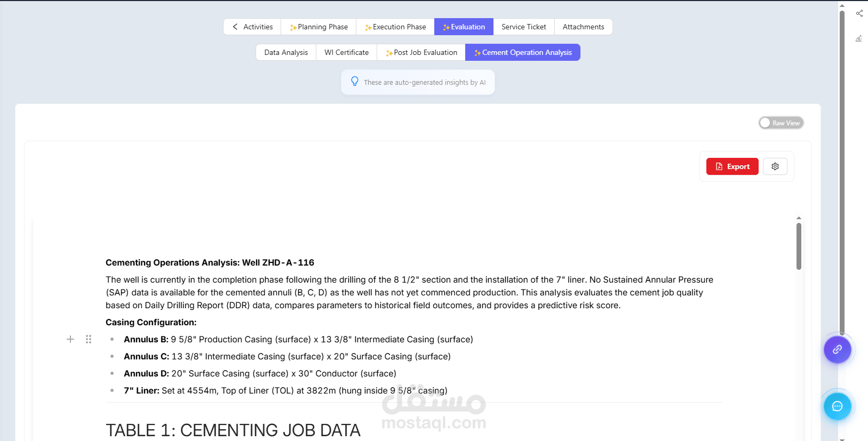Click the oil rig icon in sidebar
This screenshot has height=441, width=868.
[x=859, y=38]
